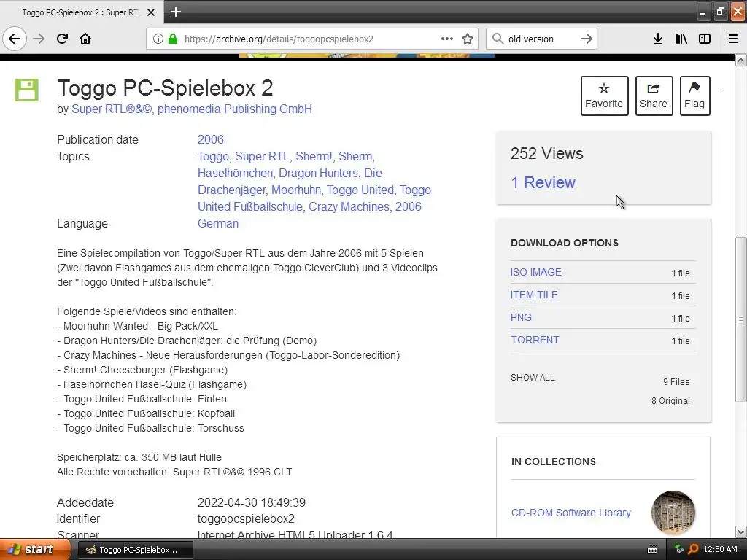Go back to the previous page
This screenshot has width=747, height=560.
pyautogui.click(x=15, y=39)
